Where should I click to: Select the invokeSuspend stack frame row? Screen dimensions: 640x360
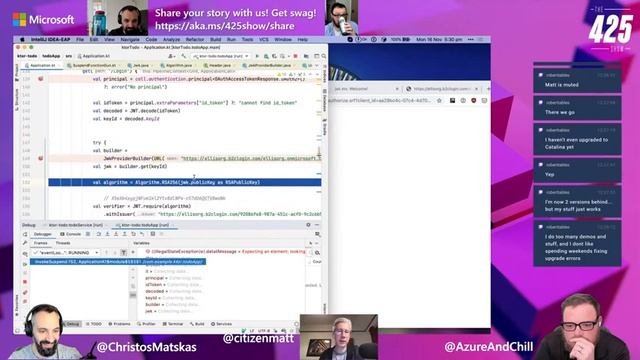118,262
